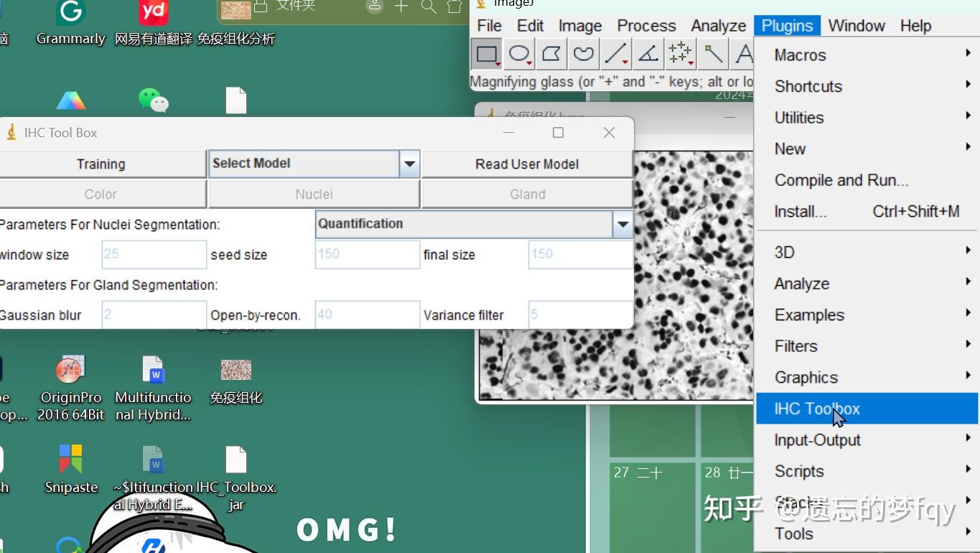
Task: Select the Straight Line tool
Action: click(616, 54)
